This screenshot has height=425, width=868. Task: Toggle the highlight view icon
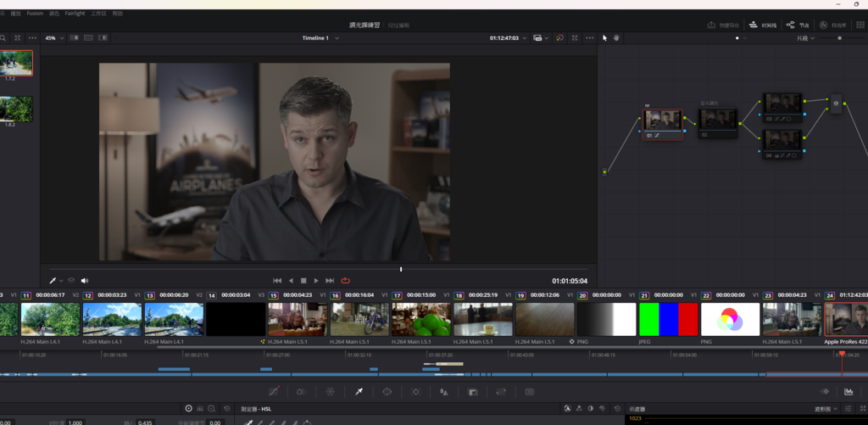click(x=103, y=37)
